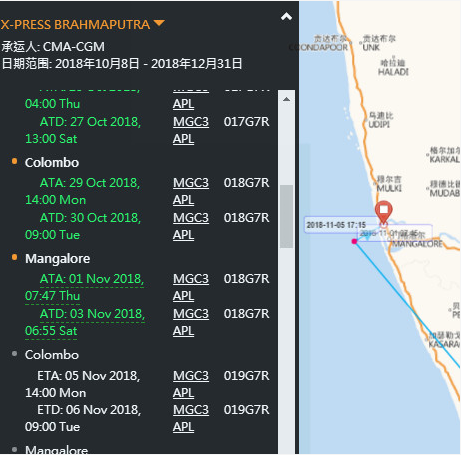Click the orange bullet beside Mangalore

click(x=14, y=257)
